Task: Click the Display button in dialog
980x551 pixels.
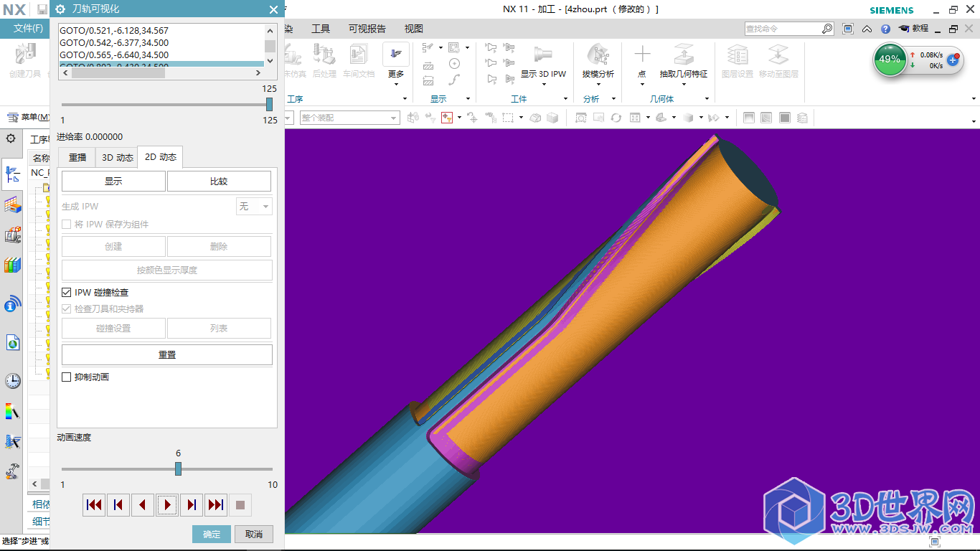Action: 113,182
